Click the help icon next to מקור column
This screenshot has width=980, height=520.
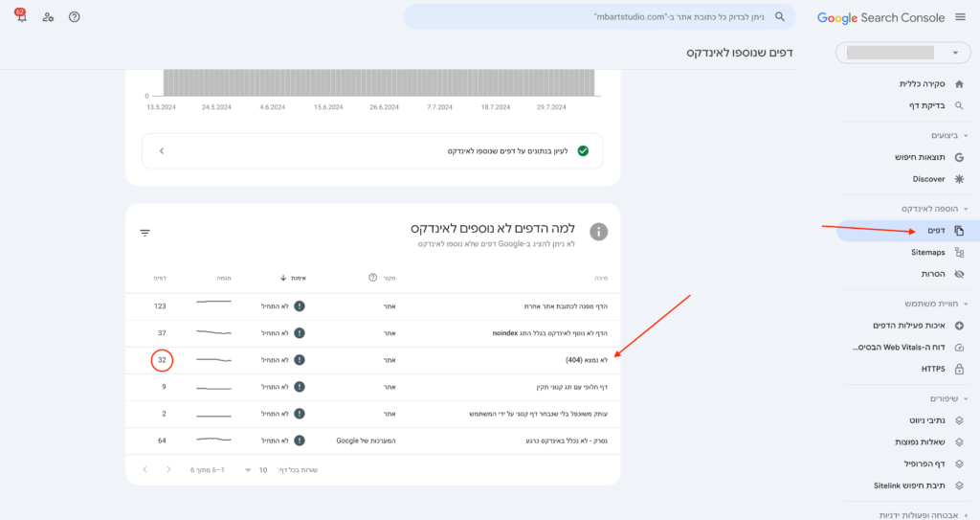[x=372, y=277]
